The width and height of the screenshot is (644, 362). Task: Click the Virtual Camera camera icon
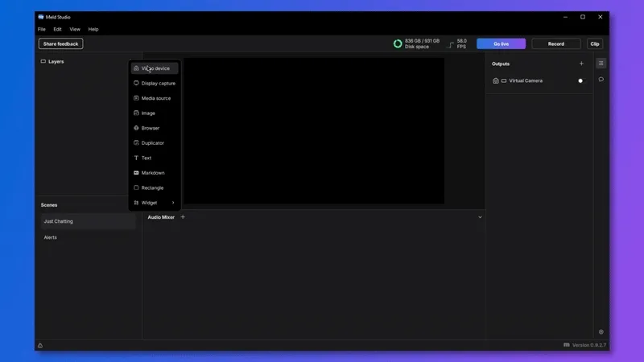click(x=496, y=81)
